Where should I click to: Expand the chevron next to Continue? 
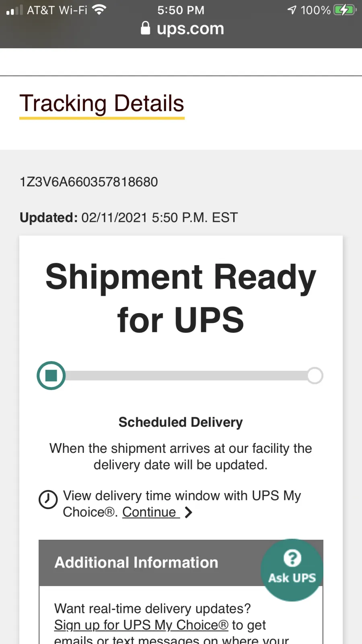click(x=188, y=512)
